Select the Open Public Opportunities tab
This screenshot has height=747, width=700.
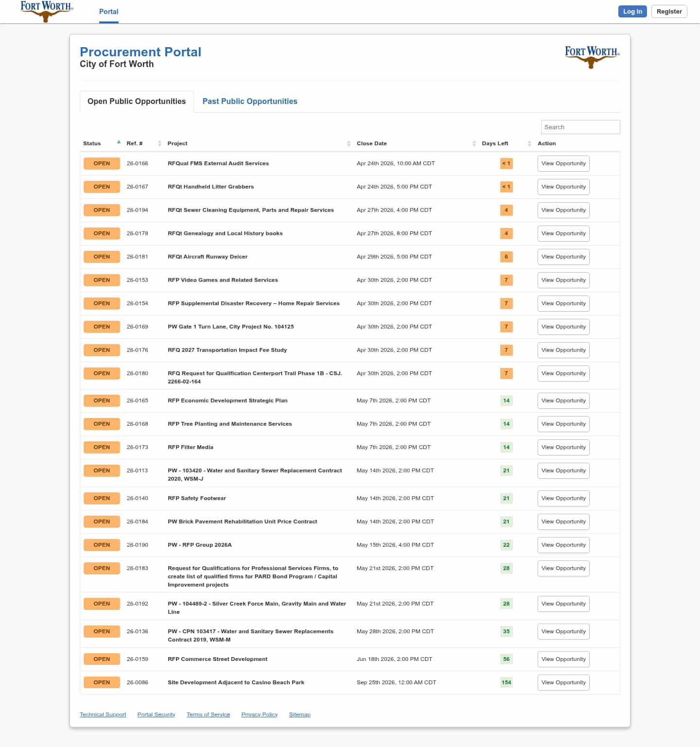click(137, 101)
